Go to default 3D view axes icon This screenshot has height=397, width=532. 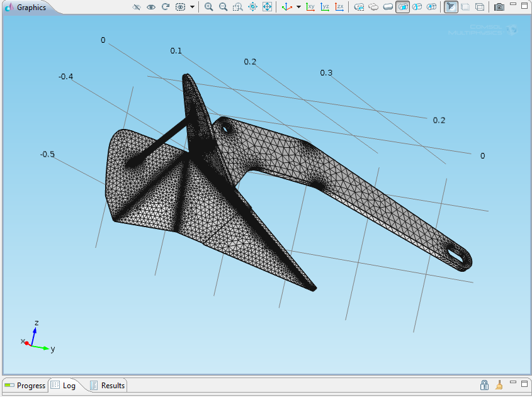287,7
